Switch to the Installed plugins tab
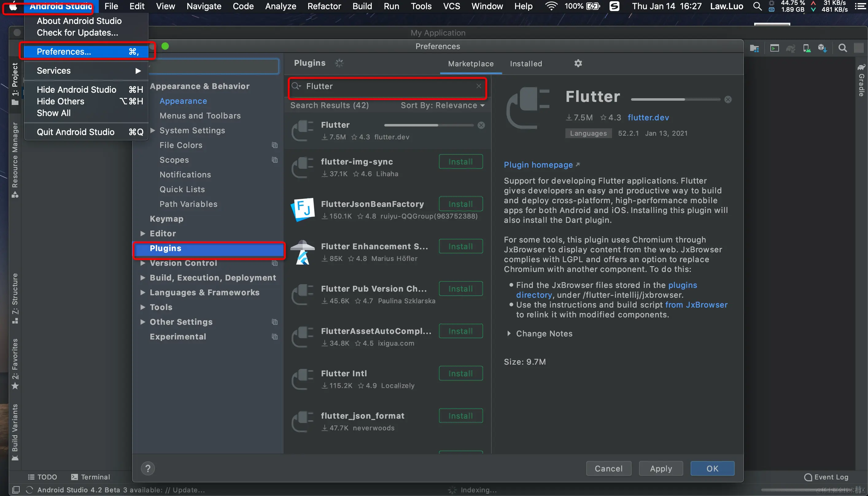This screenshot has height=496, width=868. point(526,64)
